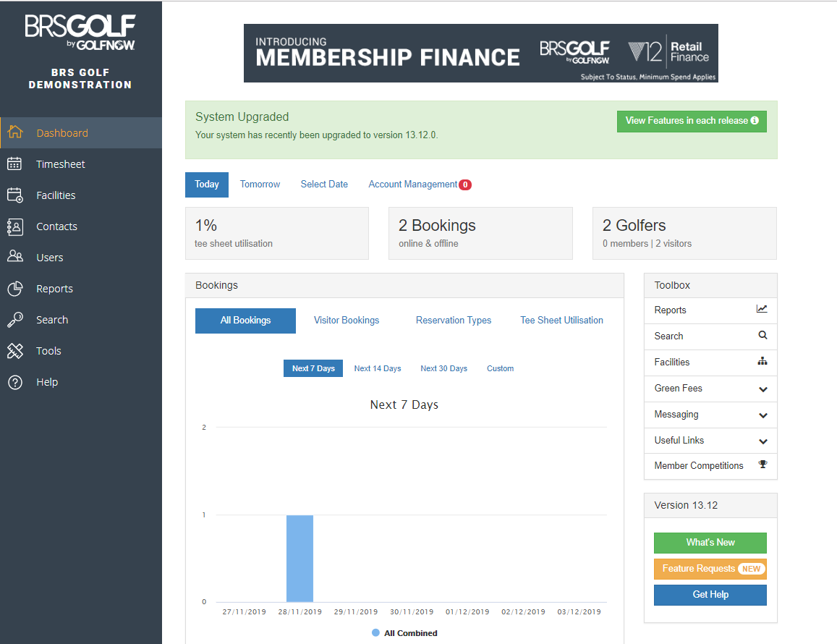Click the Green Fees label in Toolbox
837x644 pixels.
tap(679, 389)
